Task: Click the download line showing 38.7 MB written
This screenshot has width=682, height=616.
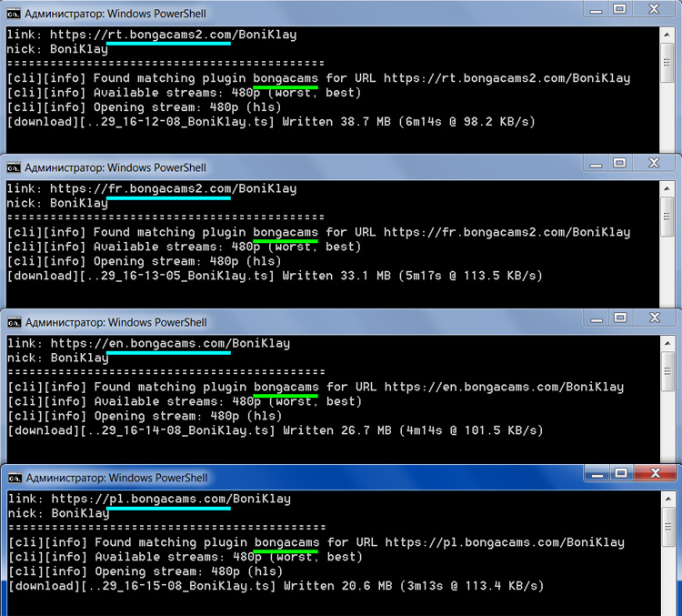Action: point(271,121)
